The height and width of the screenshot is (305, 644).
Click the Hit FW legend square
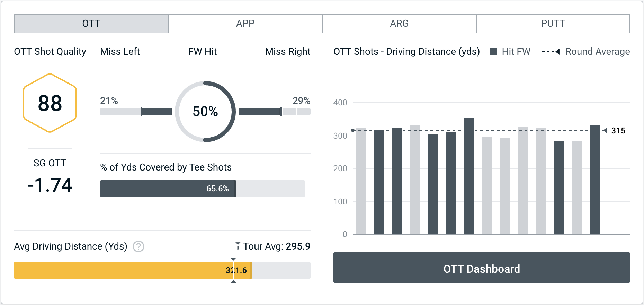(x=493, y=52)
